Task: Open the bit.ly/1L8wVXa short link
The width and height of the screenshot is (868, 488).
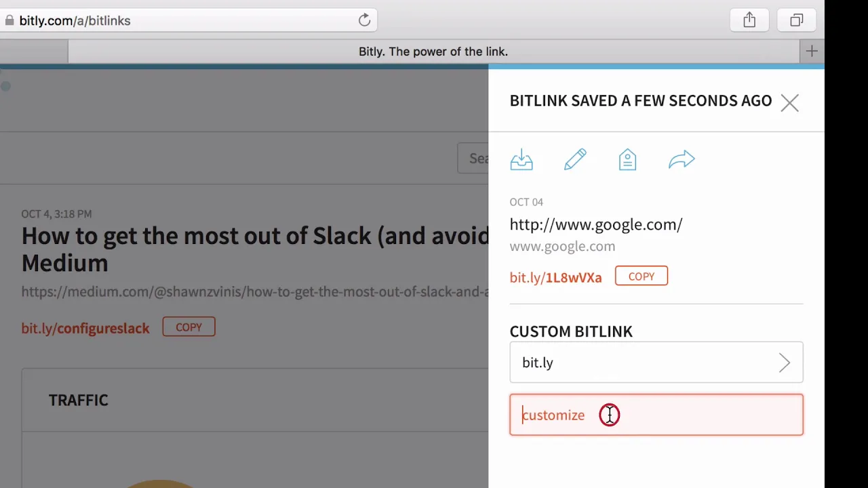Action: pos(555,277)
